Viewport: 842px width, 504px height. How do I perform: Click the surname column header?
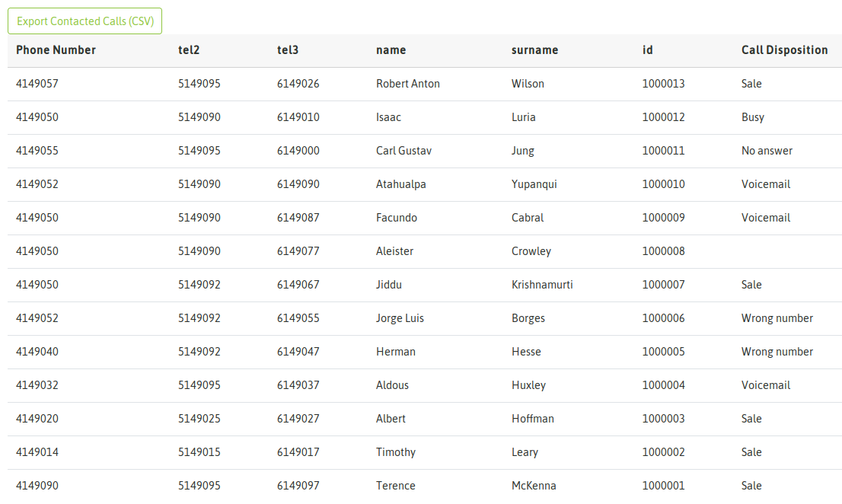[x=535, y=50]
